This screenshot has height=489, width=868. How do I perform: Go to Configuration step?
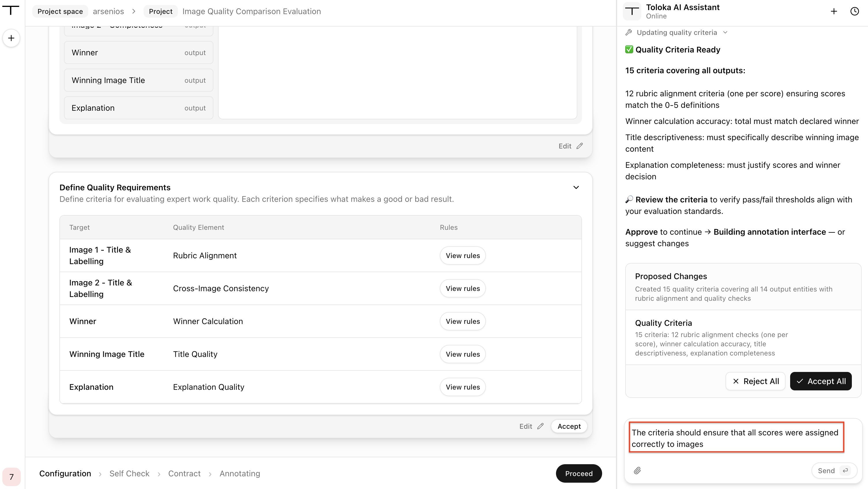tap(65, 473)
